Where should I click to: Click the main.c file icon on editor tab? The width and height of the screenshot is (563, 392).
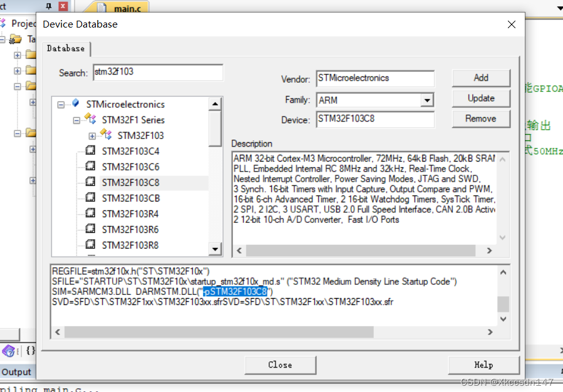(101, 8)
